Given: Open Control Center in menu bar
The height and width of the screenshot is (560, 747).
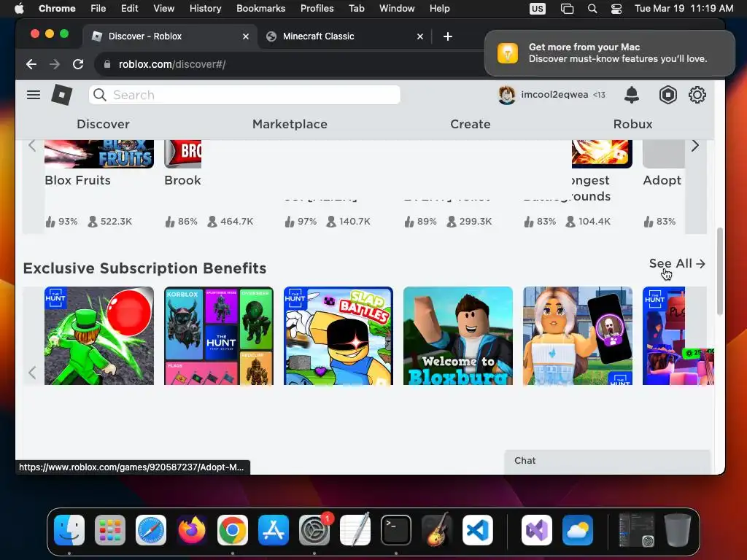Looking at the screenshot, I should (616, 9).
